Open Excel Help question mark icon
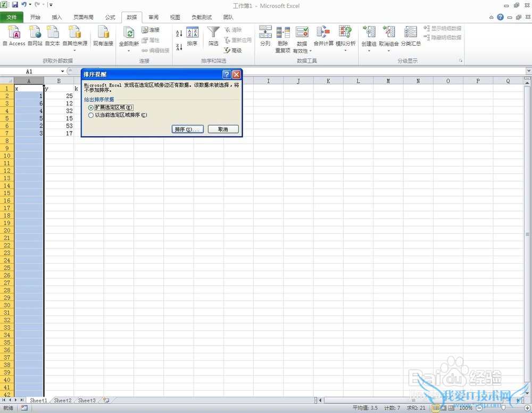532x413 pixels. point(500,17)
